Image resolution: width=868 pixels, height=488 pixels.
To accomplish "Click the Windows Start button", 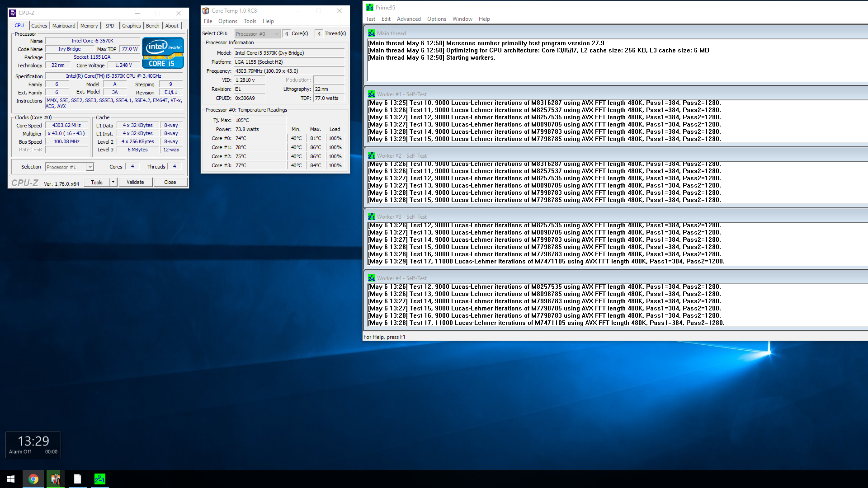I will 11,479.
